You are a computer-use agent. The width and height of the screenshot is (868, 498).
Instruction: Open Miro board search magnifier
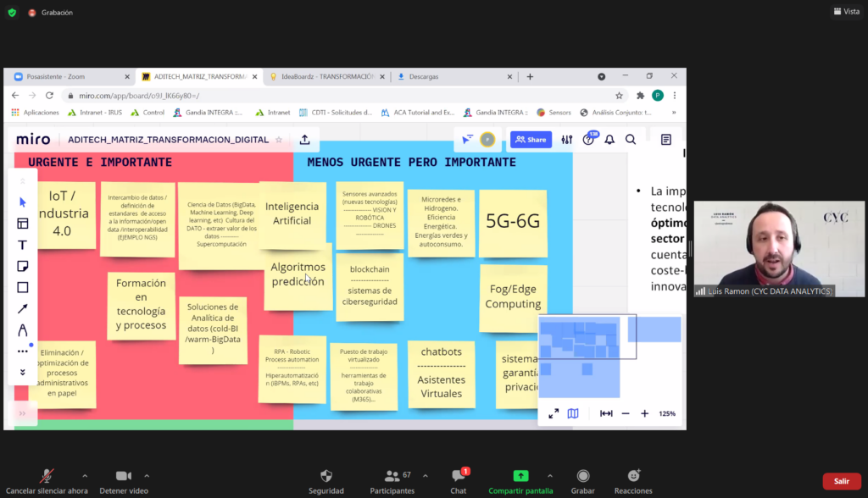click(x=631, y=140)
